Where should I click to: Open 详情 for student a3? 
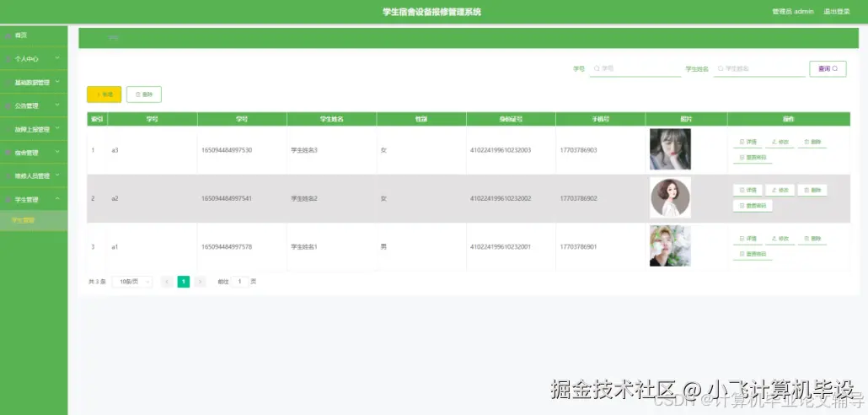tap(747, 143)
